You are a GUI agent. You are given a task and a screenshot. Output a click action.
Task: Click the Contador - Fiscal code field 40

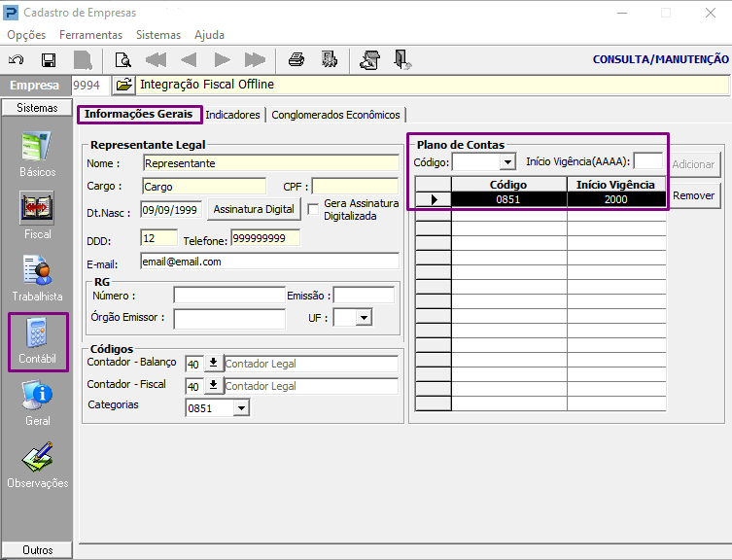[x=194, y=386]
